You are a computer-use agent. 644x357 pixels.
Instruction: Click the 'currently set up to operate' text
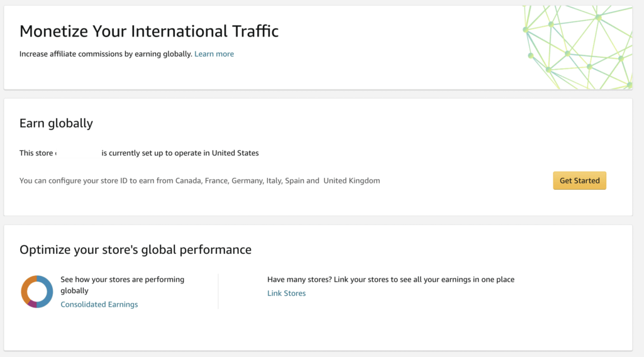[180, 153]
